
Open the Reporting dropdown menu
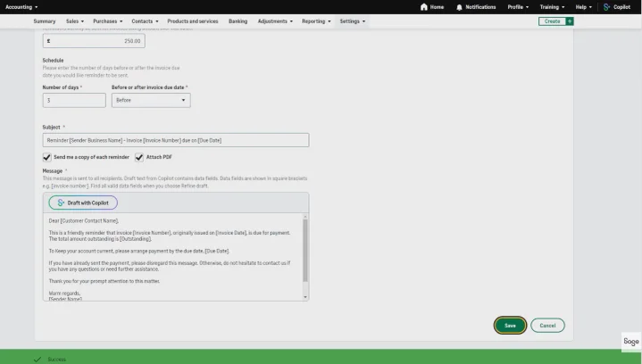tap(316, 21)
